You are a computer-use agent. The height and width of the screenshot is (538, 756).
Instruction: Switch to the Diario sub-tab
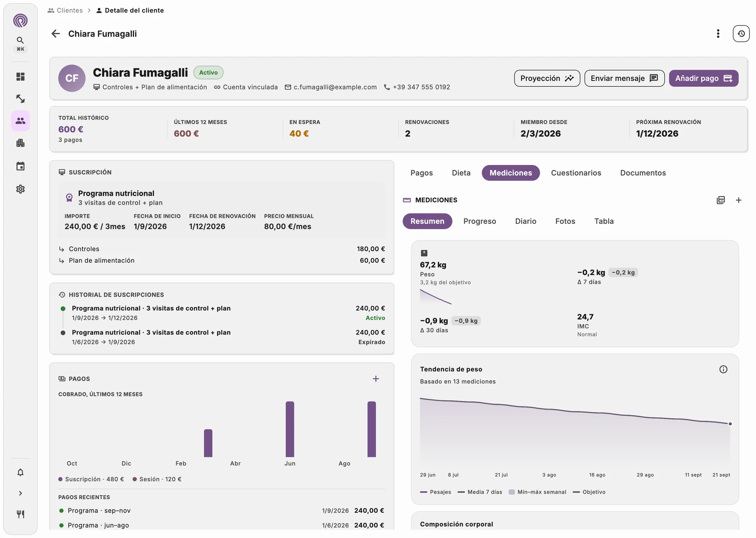click(x=525, y=221)
